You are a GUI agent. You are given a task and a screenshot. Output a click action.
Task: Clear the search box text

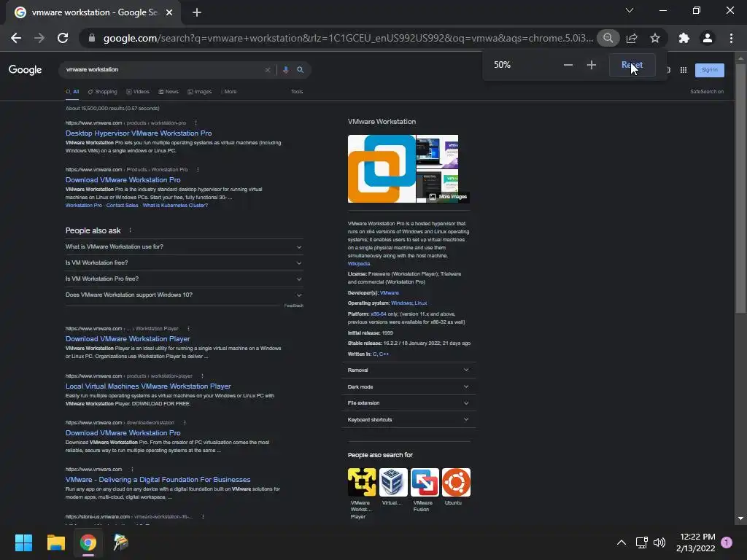268,70
